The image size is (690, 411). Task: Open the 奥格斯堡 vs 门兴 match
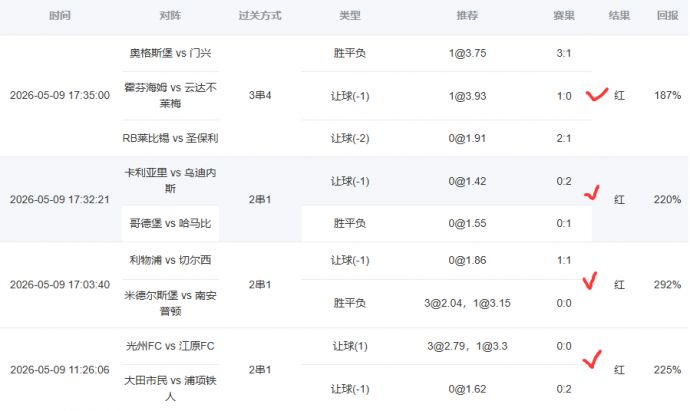(x=170, y=53)
